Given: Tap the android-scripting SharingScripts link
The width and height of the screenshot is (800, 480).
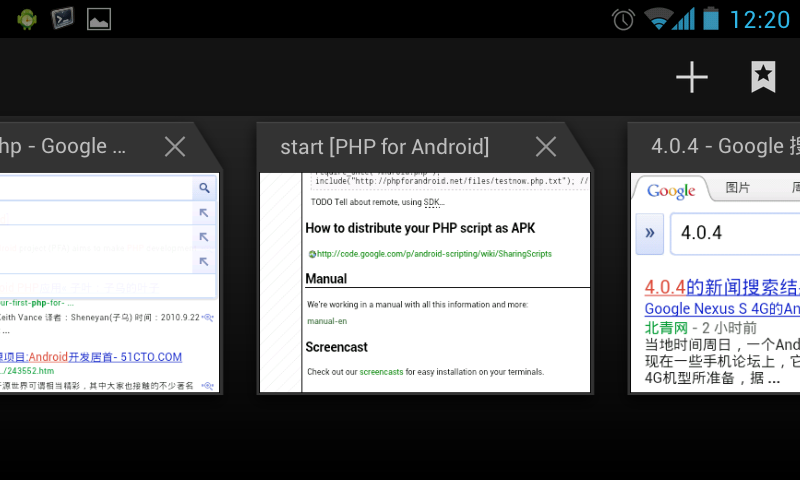Looking at the screenshot, I should click(434, 254).
